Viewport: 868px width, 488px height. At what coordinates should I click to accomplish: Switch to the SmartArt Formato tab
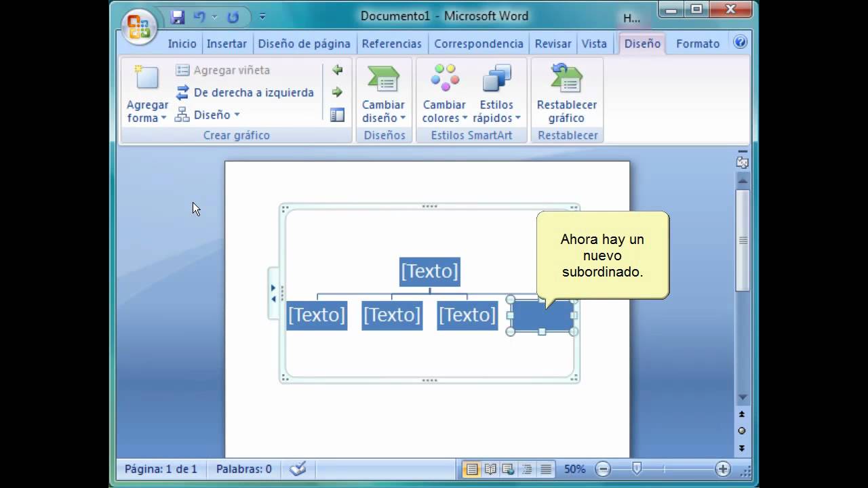point(698,43)
